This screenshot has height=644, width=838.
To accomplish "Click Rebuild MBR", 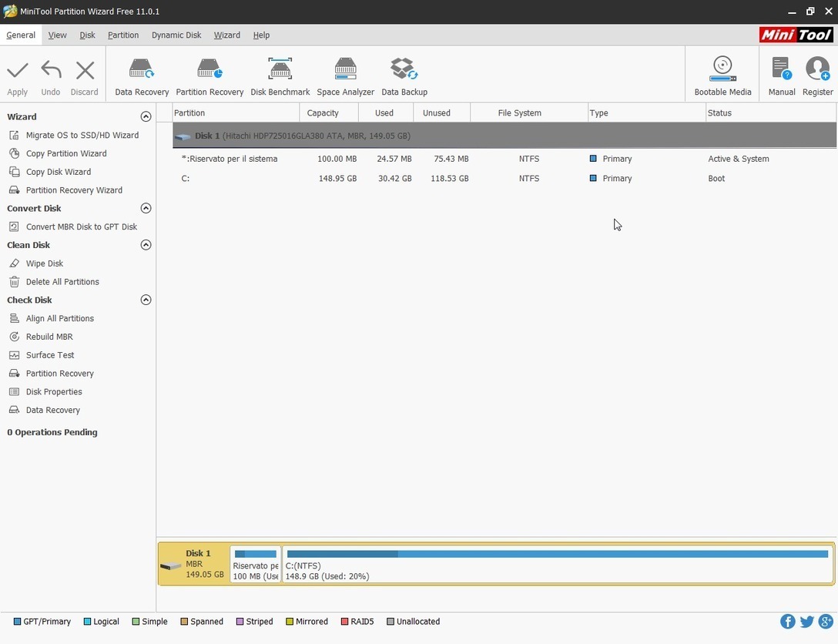I will (x=41, y=337).
